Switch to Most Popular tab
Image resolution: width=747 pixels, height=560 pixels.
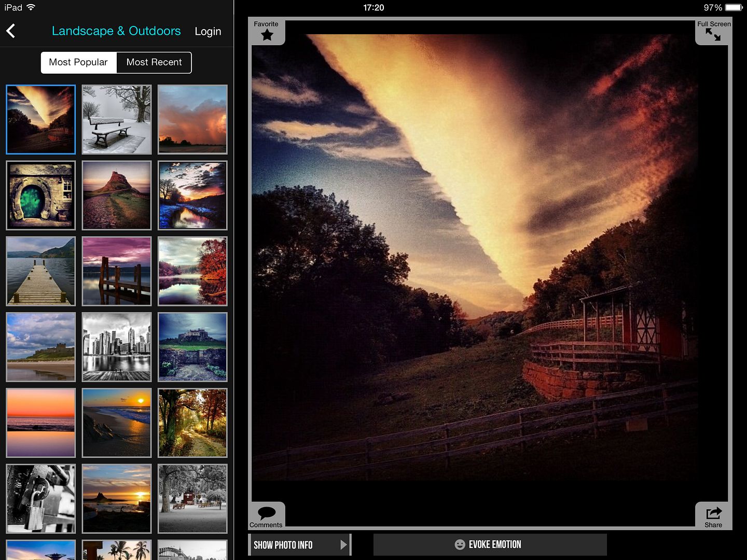(x=78, y=62)
